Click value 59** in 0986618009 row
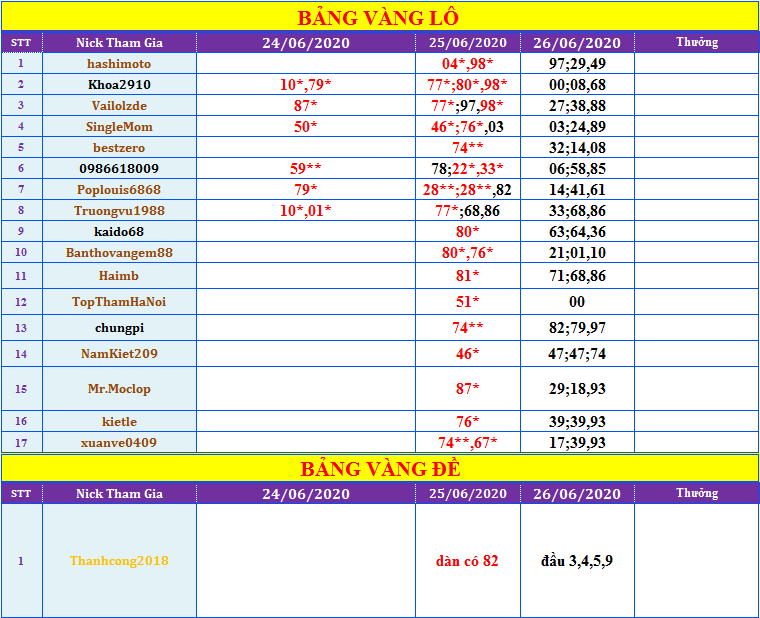Viewport: 760px width, 618px height. point(306,169)
